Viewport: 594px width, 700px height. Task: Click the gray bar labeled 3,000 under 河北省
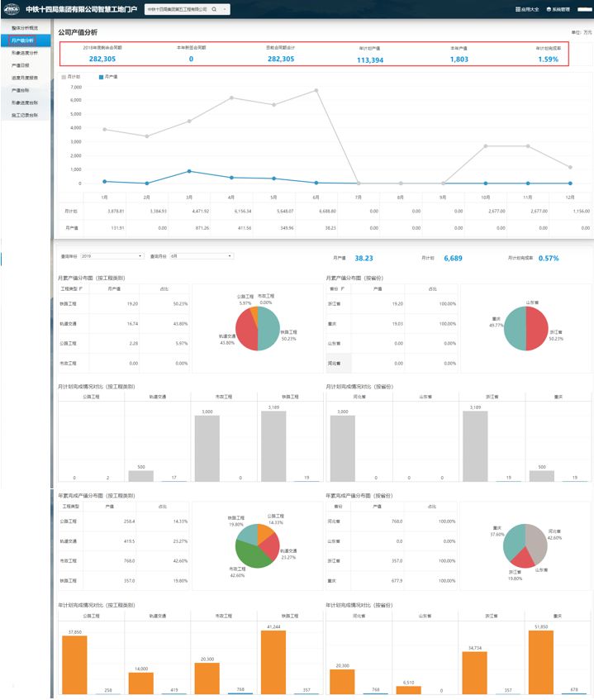(x=343, y=449)
